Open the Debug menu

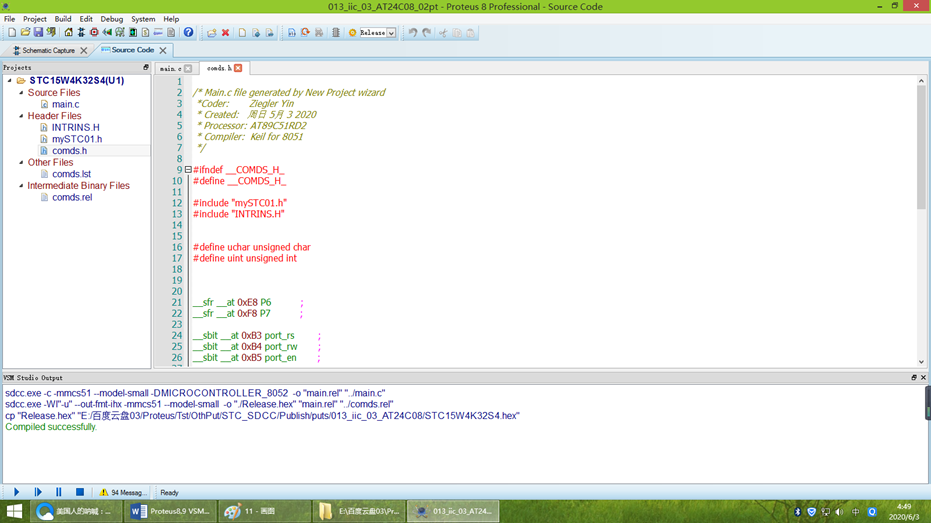coord(112,19)
